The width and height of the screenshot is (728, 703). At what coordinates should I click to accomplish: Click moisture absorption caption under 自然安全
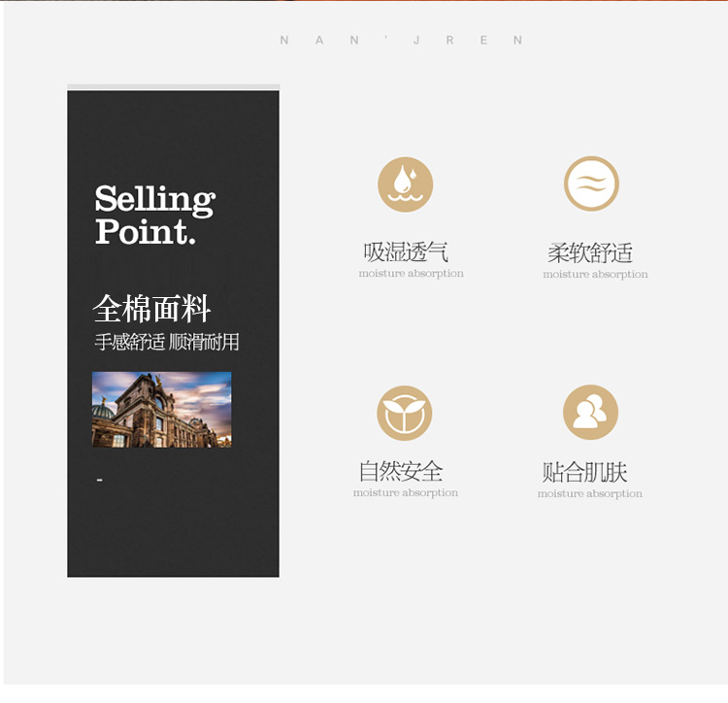[x=406, y=492]
